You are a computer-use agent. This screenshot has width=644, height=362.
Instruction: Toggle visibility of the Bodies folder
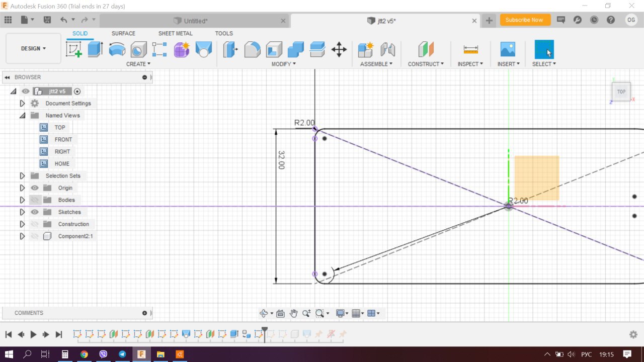pos(35,200)
